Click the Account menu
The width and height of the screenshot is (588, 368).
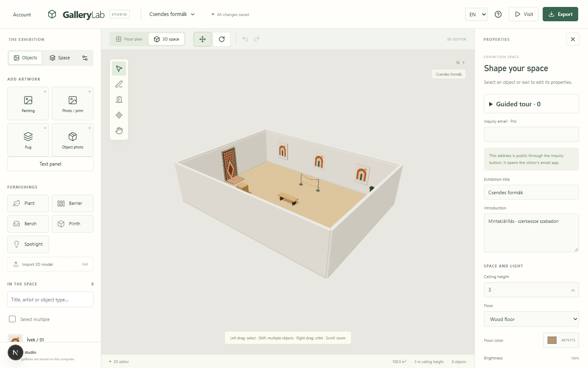pos(22,15)
